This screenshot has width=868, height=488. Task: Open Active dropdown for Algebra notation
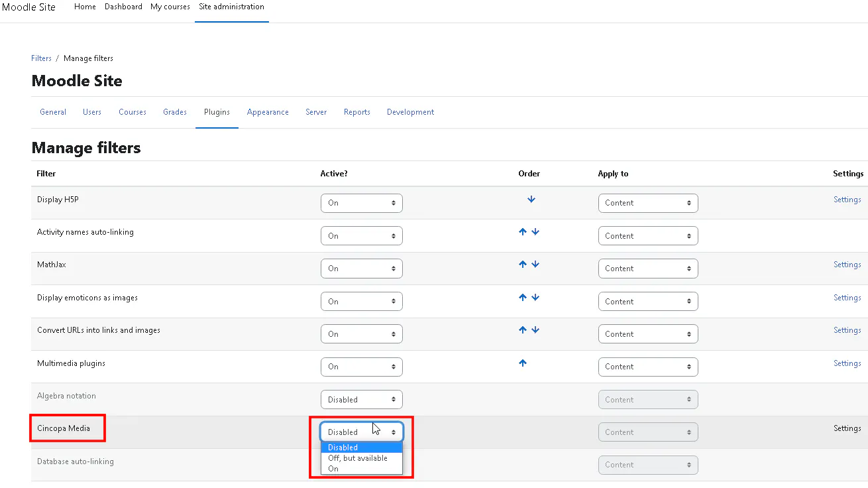click(361, 400)
